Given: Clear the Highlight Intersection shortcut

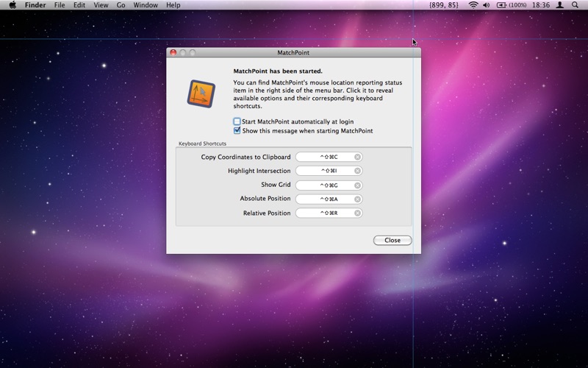Looking at the screenshot, I should click(x=357, y=171).
